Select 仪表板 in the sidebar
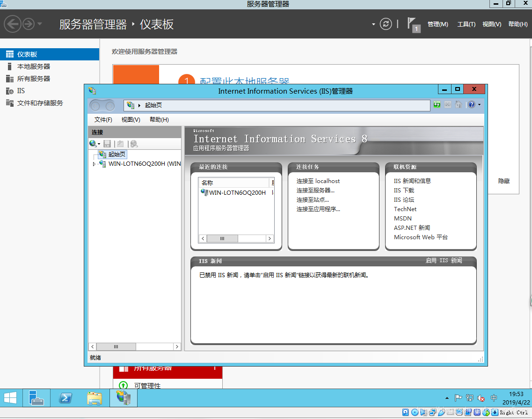532x419 pixels. (50, 54)
